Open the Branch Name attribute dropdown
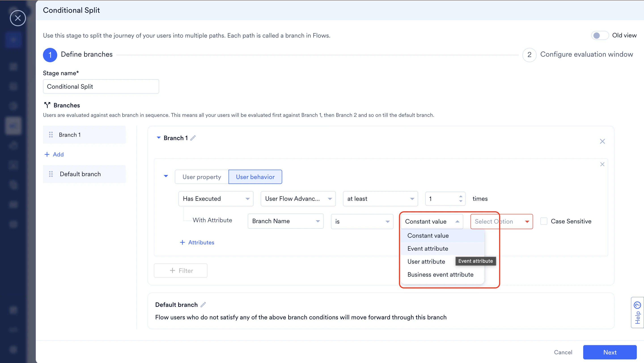This screenshot has width=644, height=363. (x=286, y=221)
